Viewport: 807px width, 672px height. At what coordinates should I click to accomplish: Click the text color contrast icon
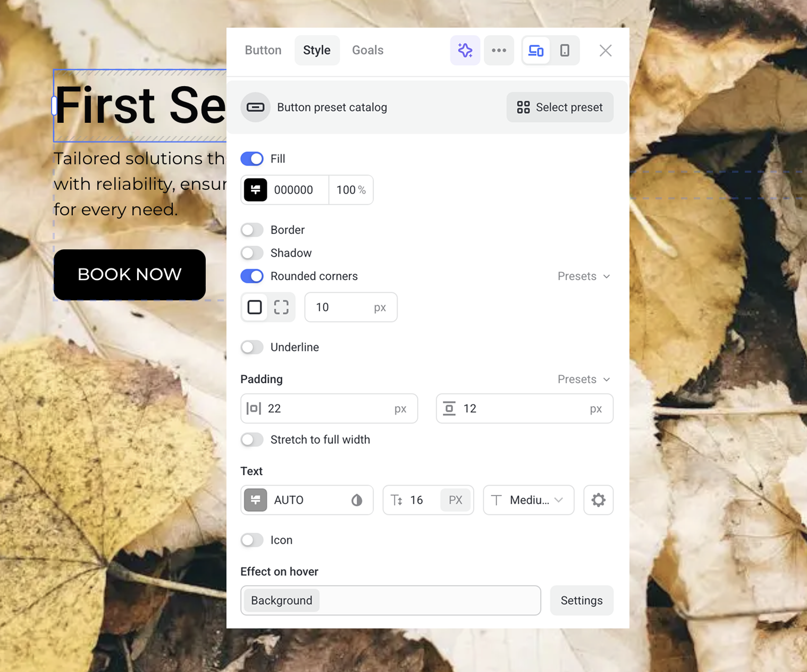357,500
